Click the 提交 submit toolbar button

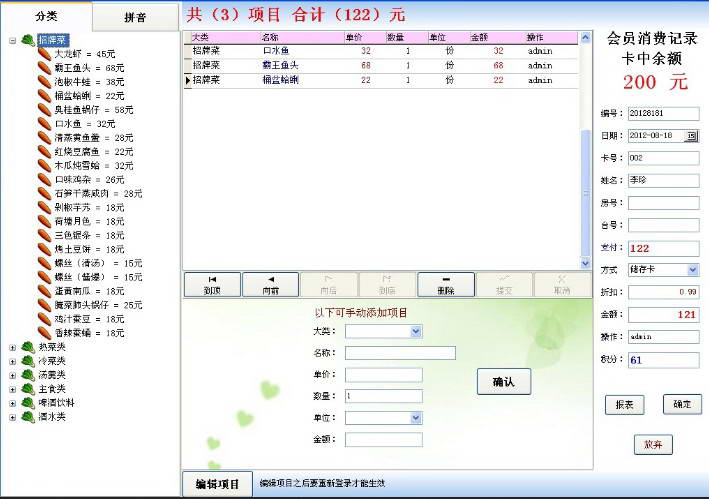pos(504,285)
